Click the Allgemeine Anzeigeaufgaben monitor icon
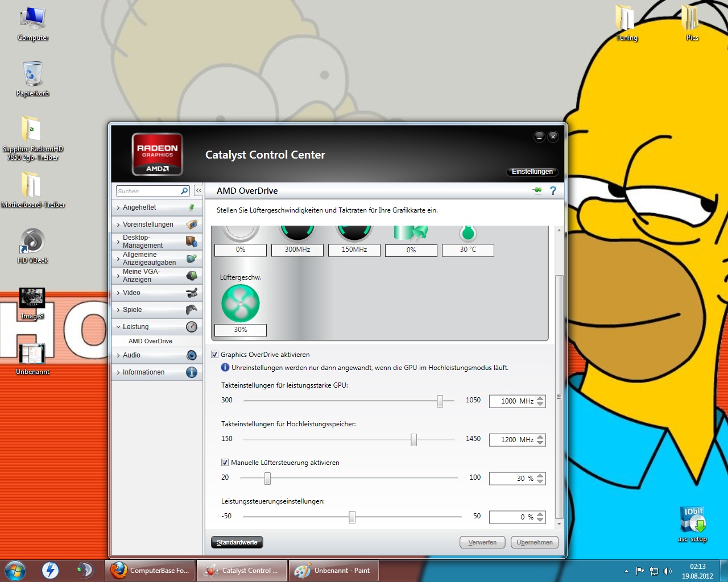 (192, 259)
